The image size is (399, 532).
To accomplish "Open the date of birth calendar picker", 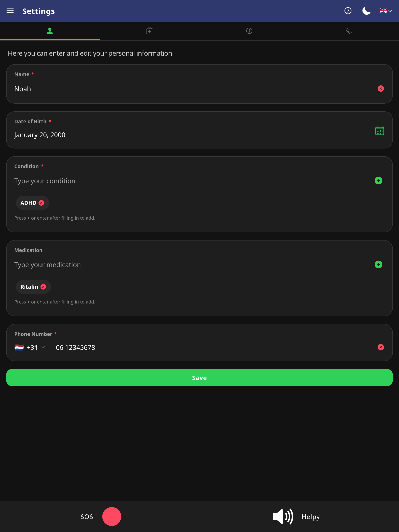I will [x=379, y=131].
